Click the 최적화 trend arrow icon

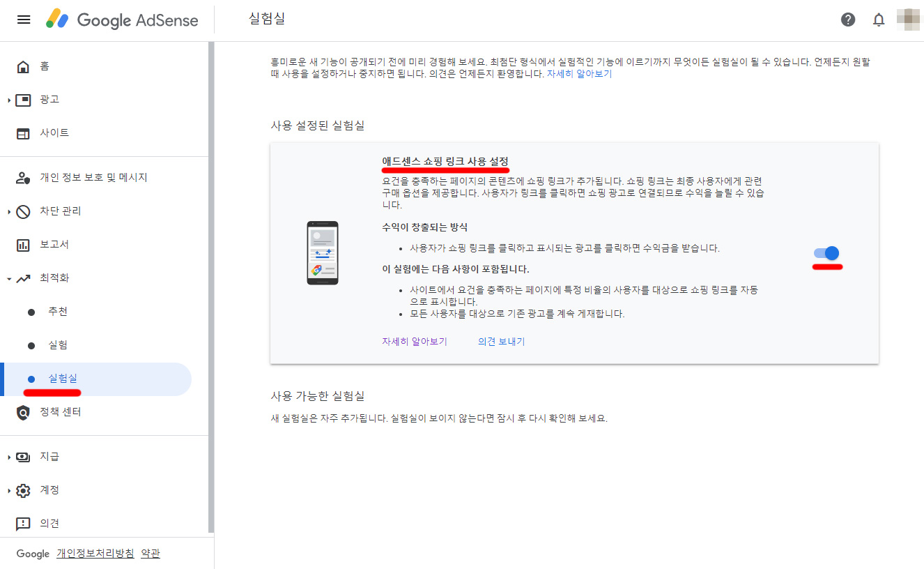click(x=23, y=278)
